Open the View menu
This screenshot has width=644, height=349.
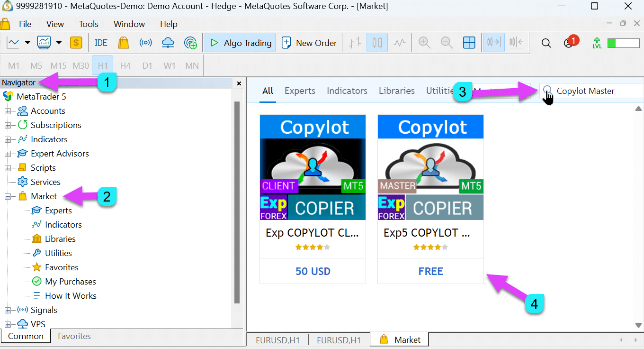(x=55, y=24)
